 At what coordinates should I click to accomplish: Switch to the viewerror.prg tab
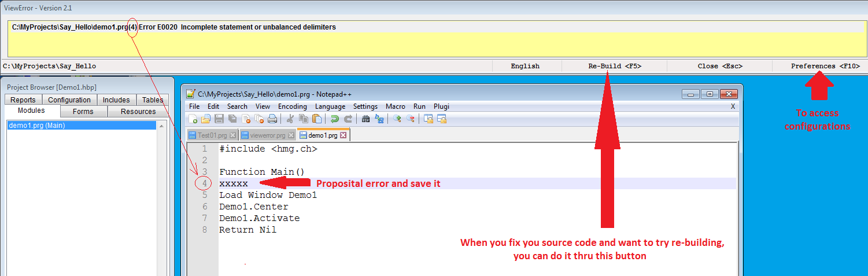263,135
